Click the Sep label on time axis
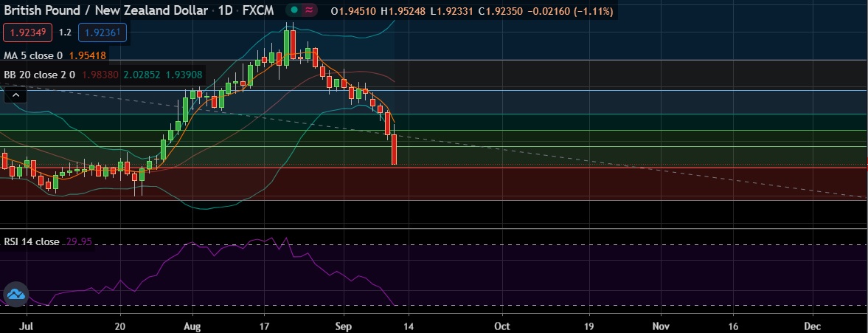The height and width of the screenshot is (333, 868). [x=344, y=326]
